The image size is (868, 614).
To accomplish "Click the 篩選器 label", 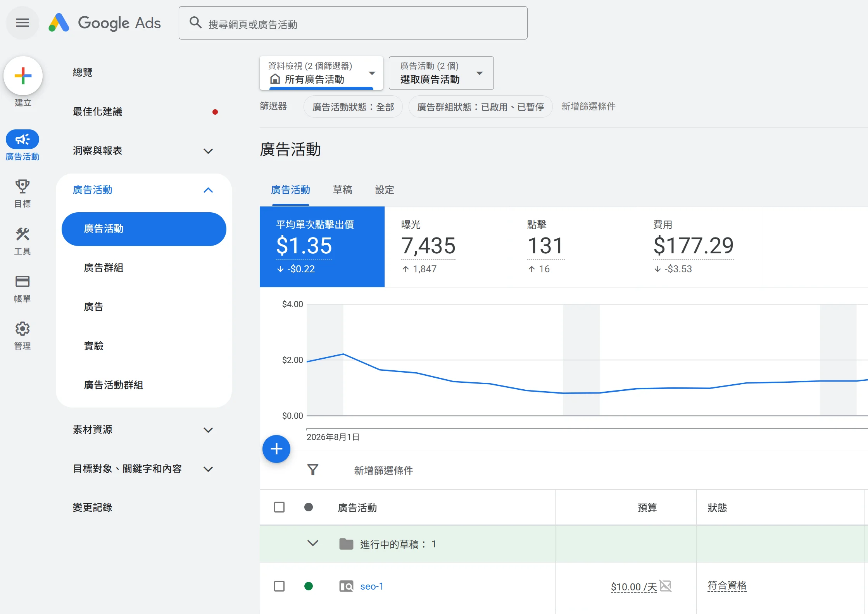I will (273, 106).
